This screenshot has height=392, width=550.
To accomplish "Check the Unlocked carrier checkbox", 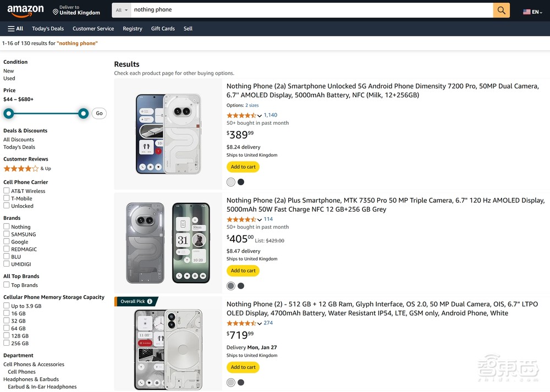I will coord(7,206).
